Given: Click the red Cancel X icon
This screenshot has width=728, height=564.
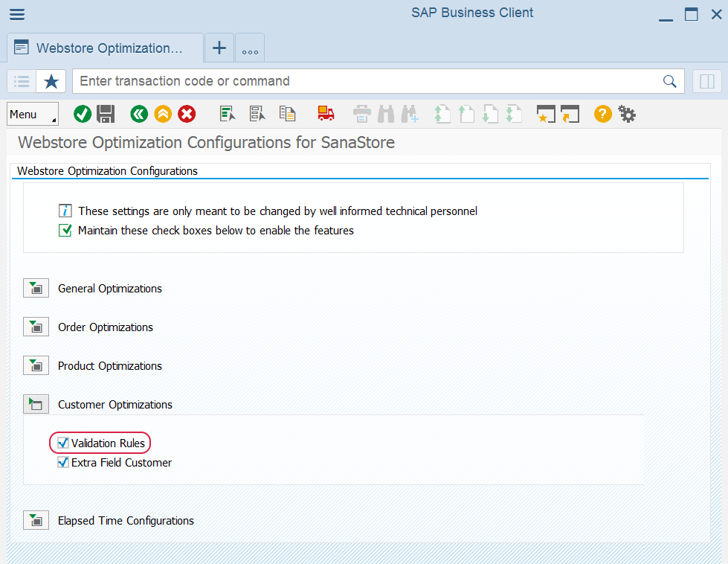Looking at the screenshot, I should (x=187, y=114).
